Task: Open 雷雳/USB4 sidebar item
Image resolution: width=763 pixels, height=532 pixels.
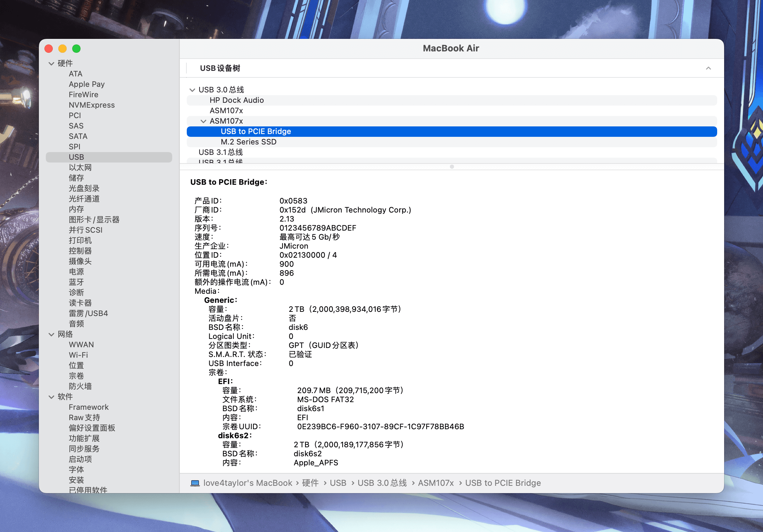Action: point(88,314)
